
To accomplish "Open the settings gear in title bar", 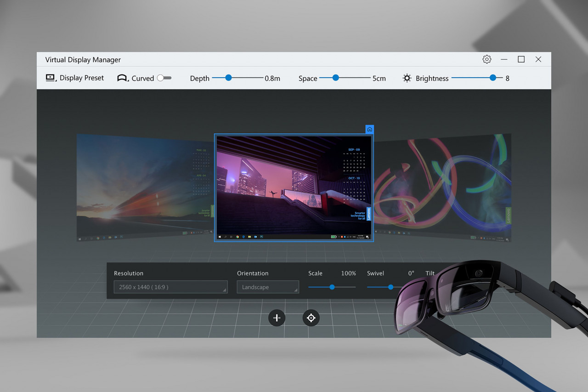I will (486, 59).
